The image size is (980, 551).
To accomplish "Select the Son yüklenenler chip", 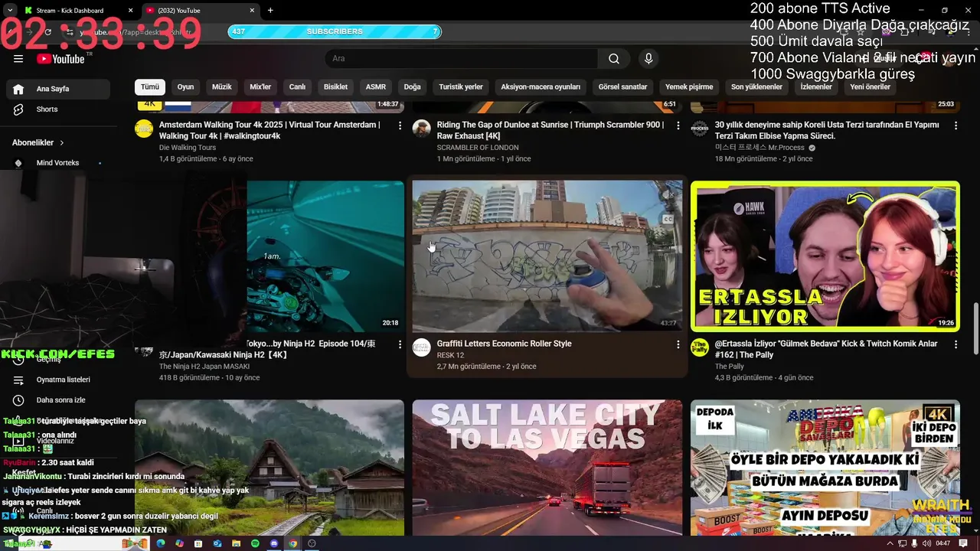I will 756,87.
